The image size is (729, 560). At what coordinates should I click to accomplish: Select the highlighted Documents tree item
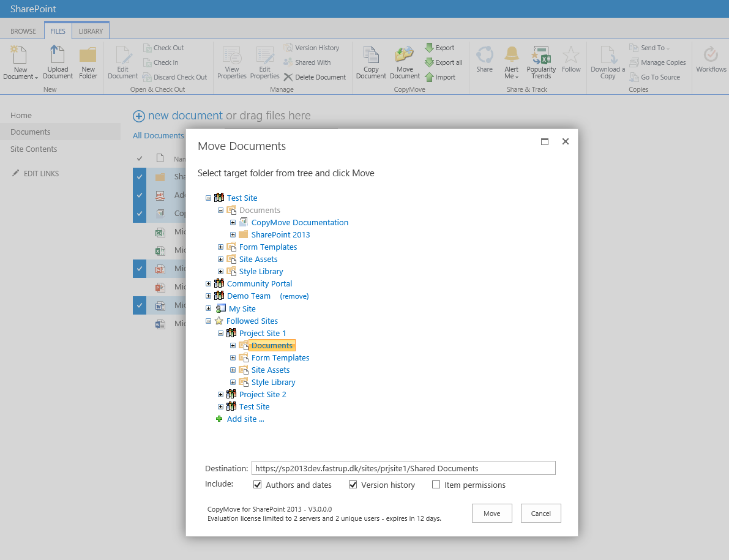pyautogui.click(x=272, y=345)
